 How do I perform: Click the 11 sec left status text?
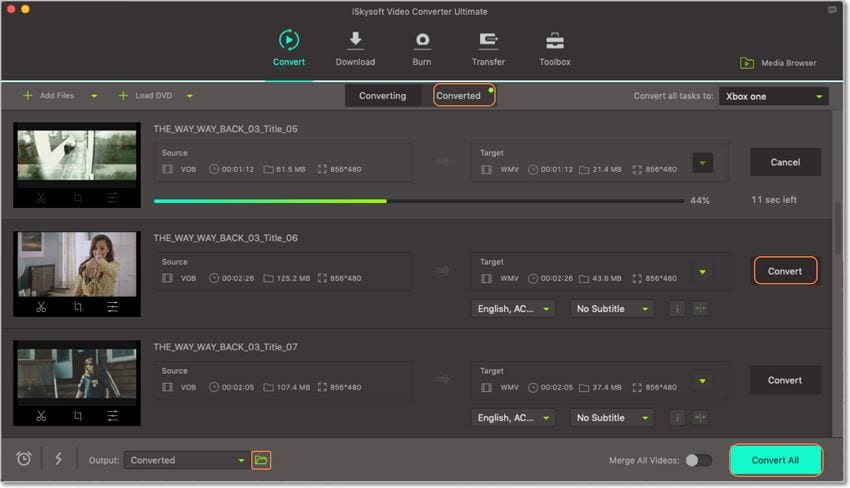tap(774, 200)
